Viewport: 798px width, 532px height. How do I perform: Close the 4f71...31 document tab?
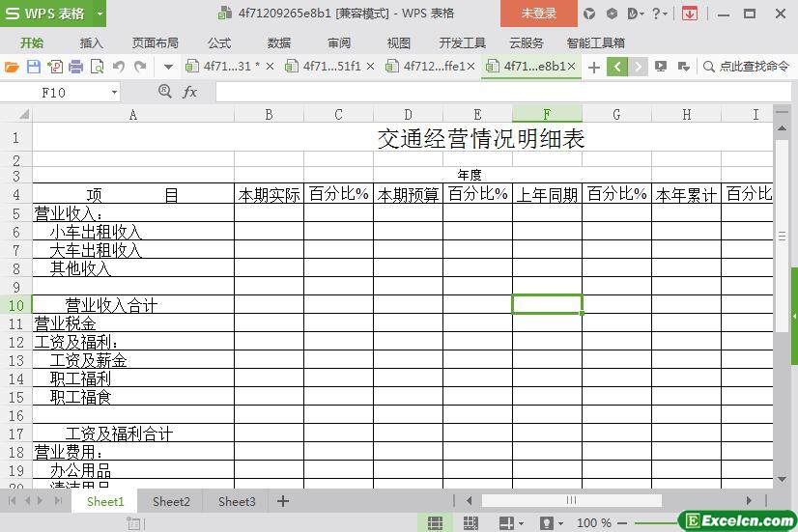coord(270,66)
